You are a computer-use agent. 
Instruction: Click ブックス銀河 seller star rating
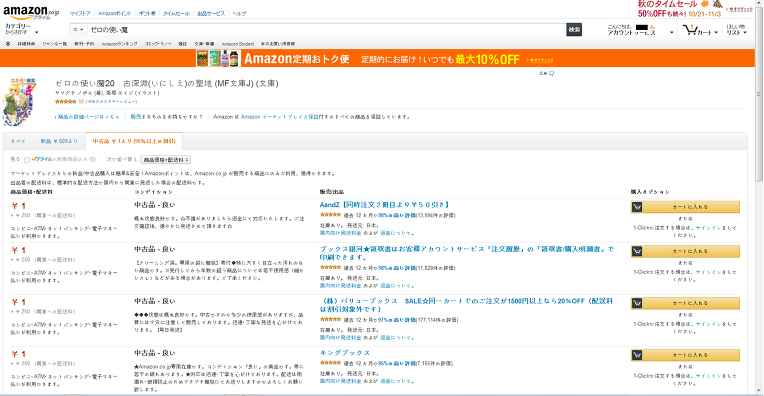pyautogui.click(x=330, y=267)
